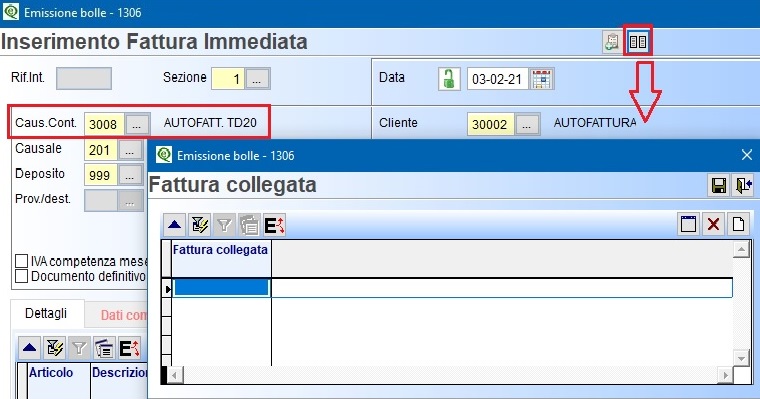Export Fattura collegata grid with E icon
The height and width of the screenshot is (399, 760).
coord(274,225)
